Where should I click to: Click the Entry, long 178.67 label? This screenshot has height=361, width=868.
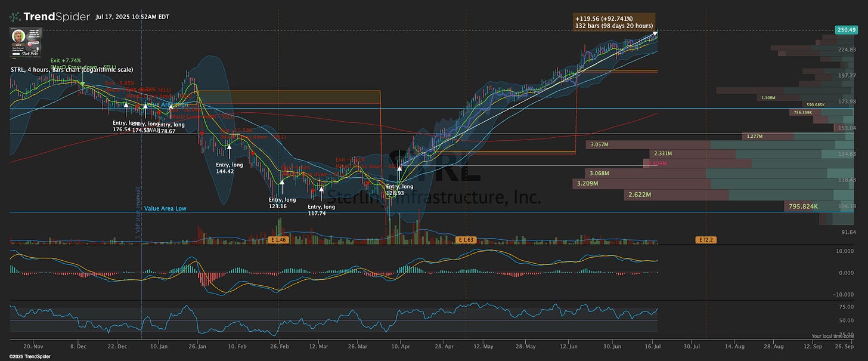point(170,128)
